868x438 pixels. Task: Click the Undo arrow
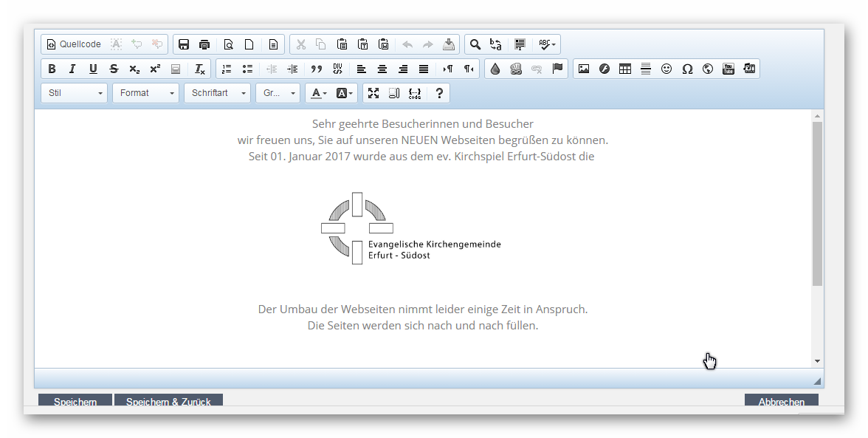tap(407, 44)
